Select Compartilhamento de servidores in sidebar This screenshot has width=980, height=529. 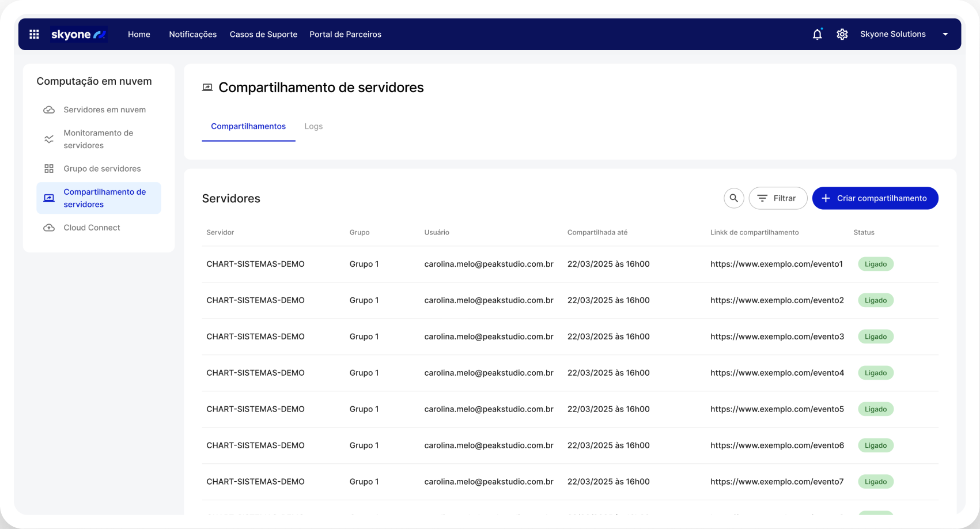104,198
